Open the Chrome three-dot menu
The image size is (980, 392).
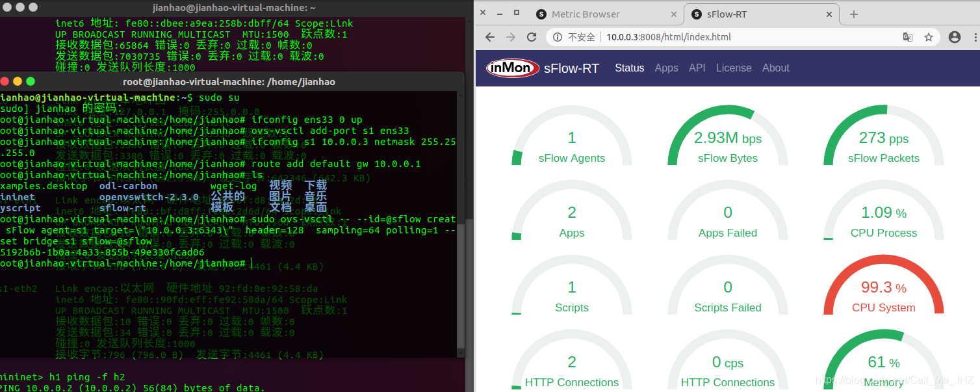click(x=974, y=37)
